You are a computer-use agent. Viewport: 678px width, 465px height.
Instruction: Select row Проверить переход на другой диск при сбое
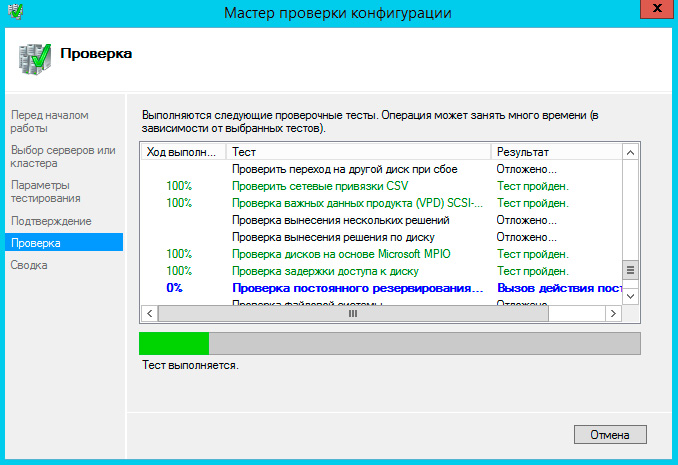(x=382, y=169)
